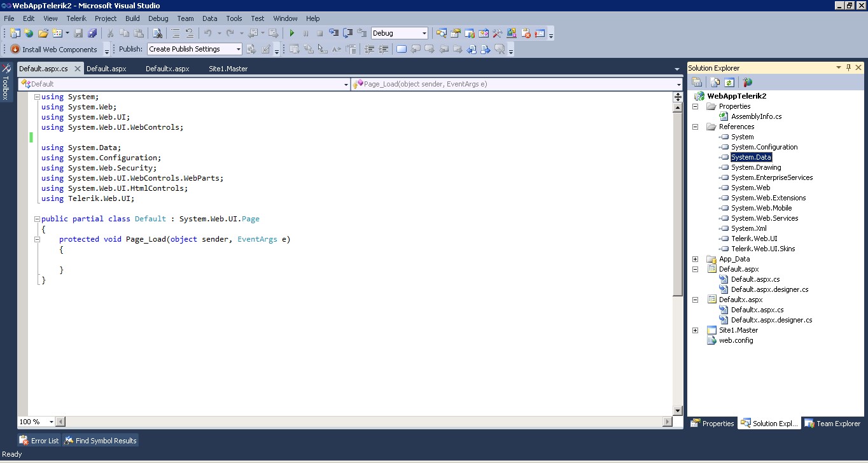The height and width of the screenshot is (463, 868).
Task: Select AssemblyInfo.cs in Solution Explorer
Action: pos(756,116)
